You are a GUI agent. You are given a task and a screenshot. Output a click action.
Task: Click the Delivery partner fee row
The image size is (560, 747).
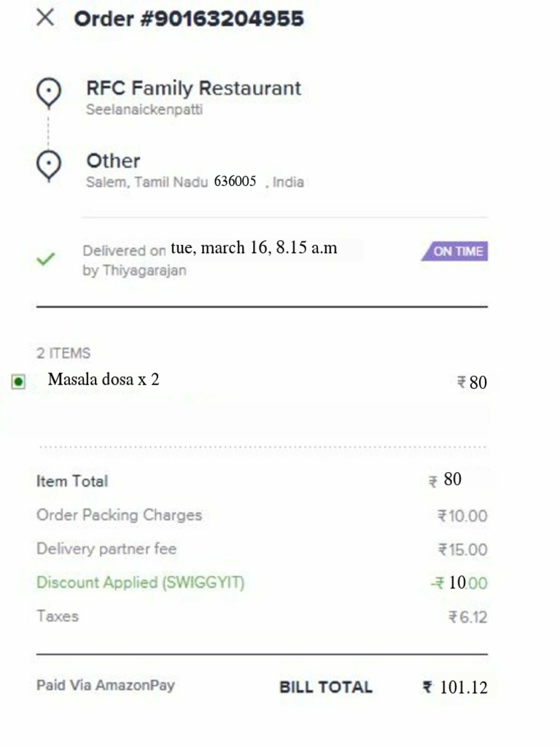coord(262,549)
